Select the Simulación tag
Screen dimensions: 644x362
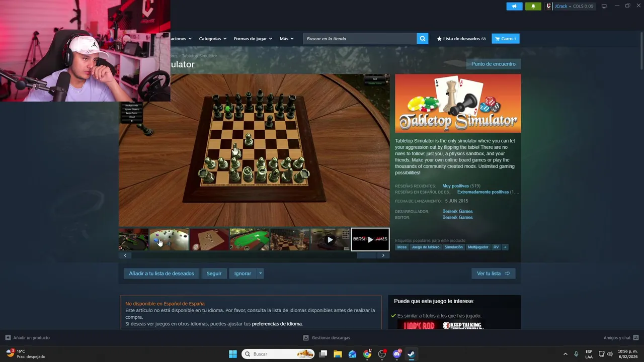click(453, 247)
